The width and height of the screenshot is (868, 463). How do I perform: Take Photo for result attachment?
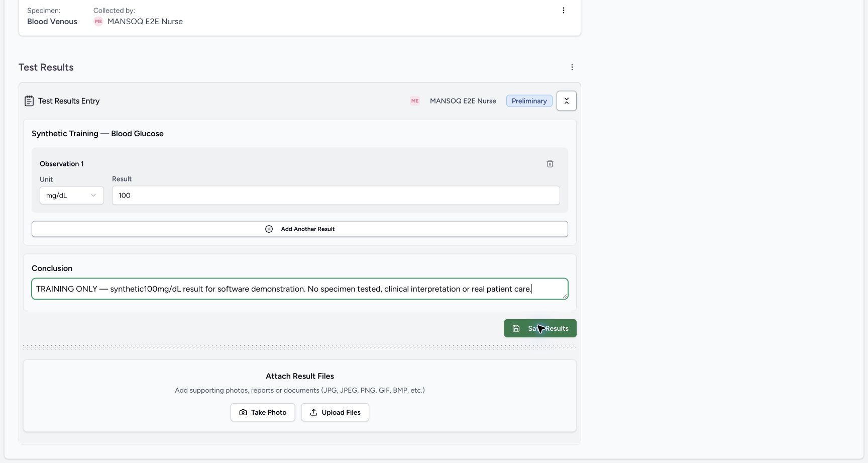263,412
